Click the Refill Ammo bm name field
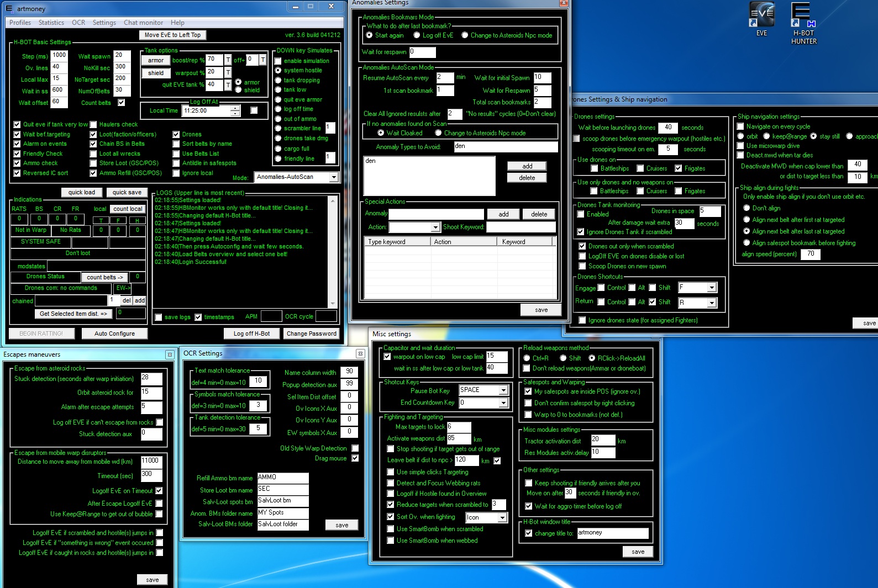This screenshot has width=878, height=588. (283, 478)
